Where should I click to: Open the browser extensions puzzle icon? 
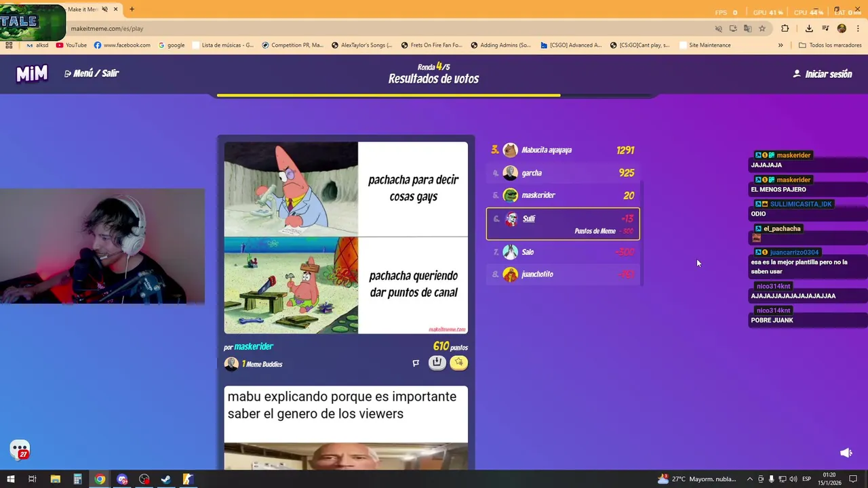(785, 28)
